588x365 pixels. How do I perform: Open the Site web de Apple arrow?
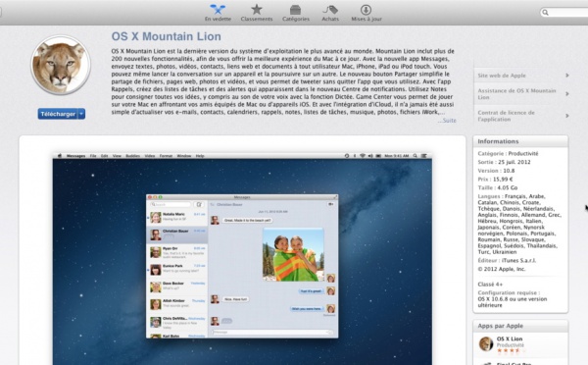pyautogui.click(x=567, y=76)
